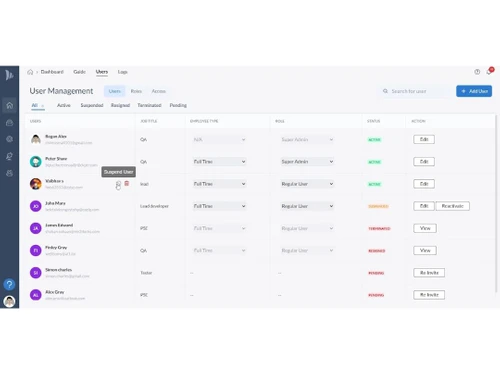Select the All filter tab
The height and width of the screenshot is (375, 500).
38,105
